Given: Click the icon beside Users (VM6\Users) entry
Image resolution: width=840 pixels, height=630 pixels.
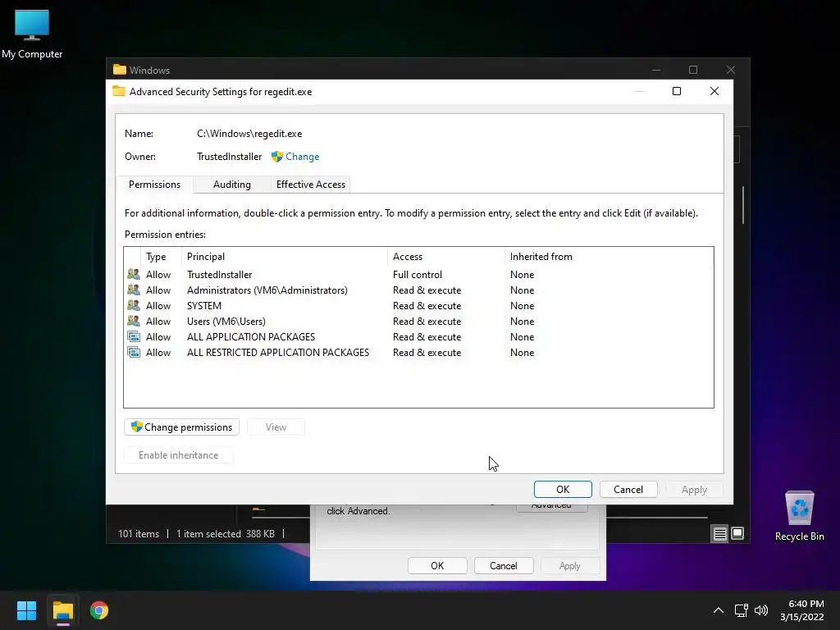Looking at the screenshot, I should coord(134,321).
